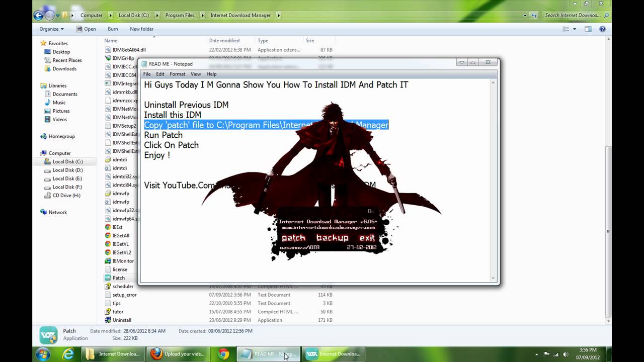Click the Explorer forward navigation arrow

click(50, 15)
